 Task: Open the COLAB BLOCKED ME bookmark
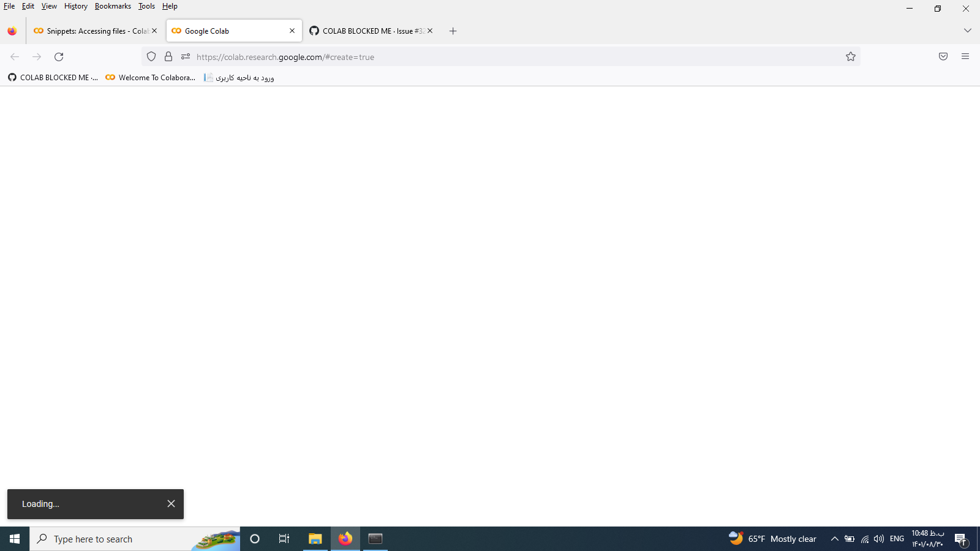53,78
